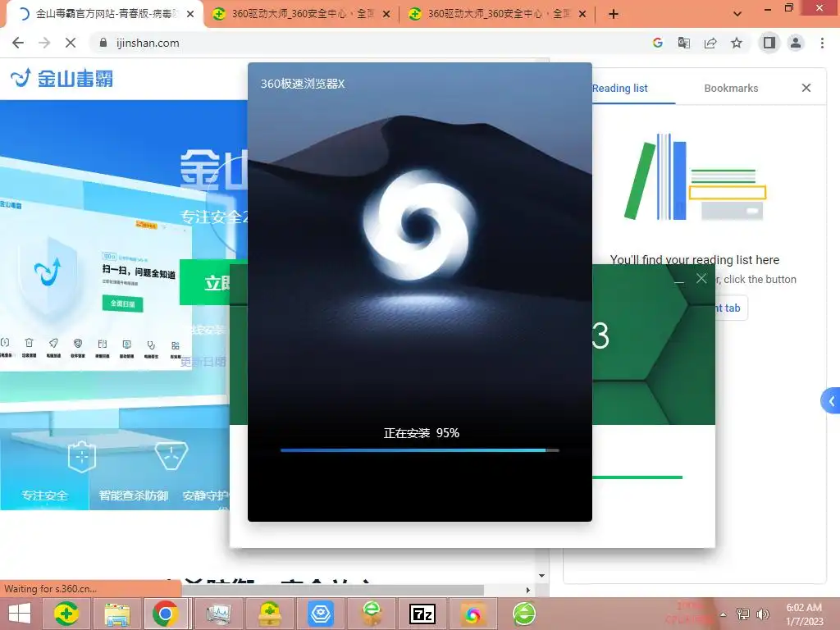Open the colorful 360极速浏览器 taskbar icon
Image resolution: width=840 pixels, height=630 pixels.
pyautogui.click(x=473, y=614)
